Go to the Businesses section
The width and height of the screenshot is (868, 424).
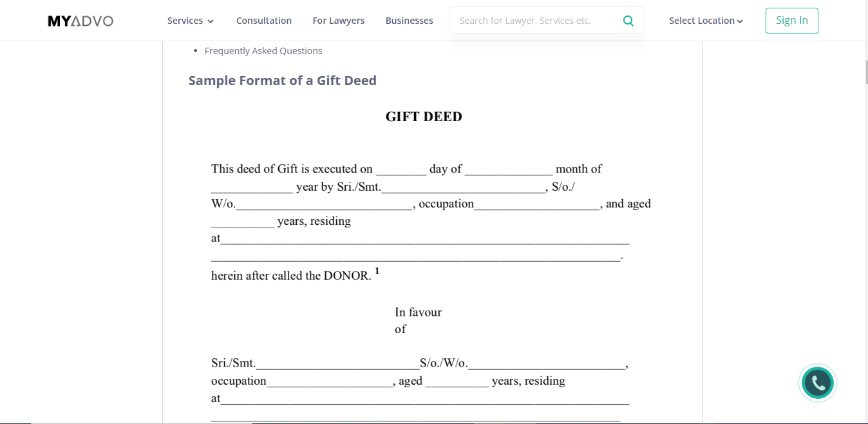pyautogui.click(x=409, y=20)
